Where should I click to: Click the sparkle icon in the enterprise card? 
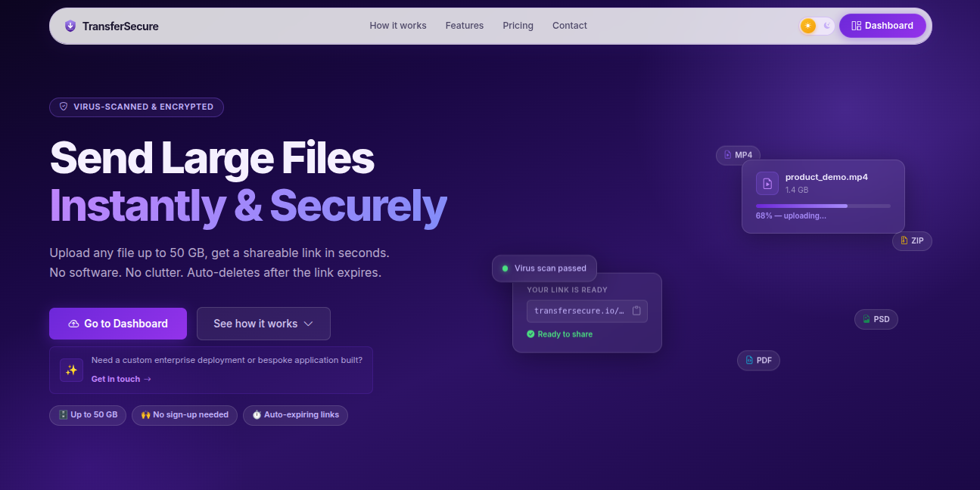click(x=71, y=370)
